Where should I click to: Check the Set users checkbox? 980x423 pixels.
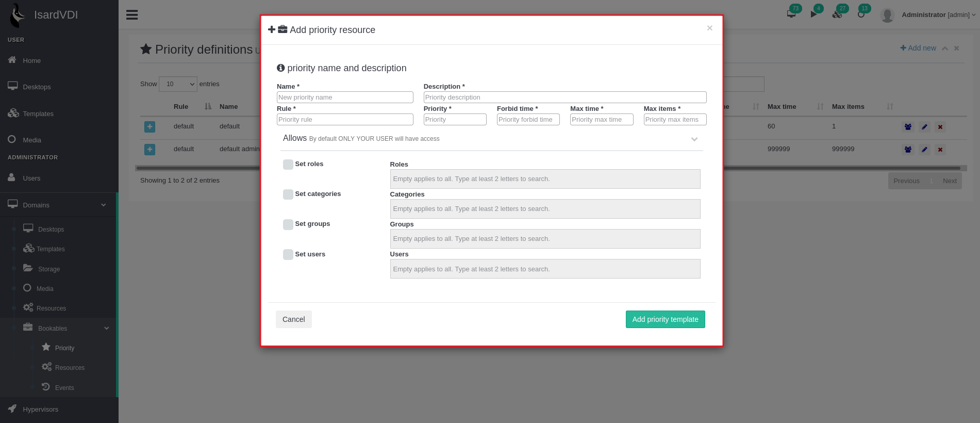[288, 255]
